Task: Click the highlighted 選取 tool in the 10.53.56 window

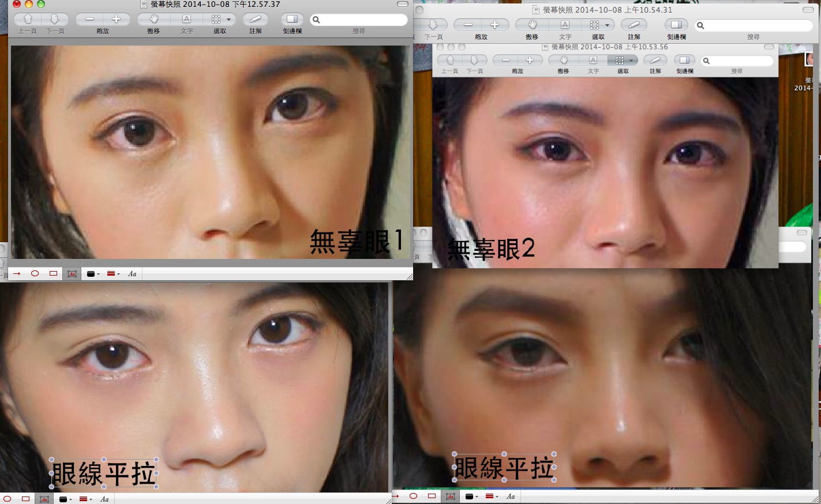Action: click(619, 60)
